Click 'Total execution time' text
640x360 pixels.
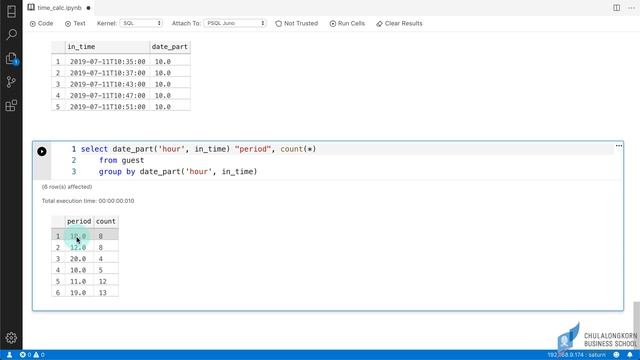[x=88, y=201]
